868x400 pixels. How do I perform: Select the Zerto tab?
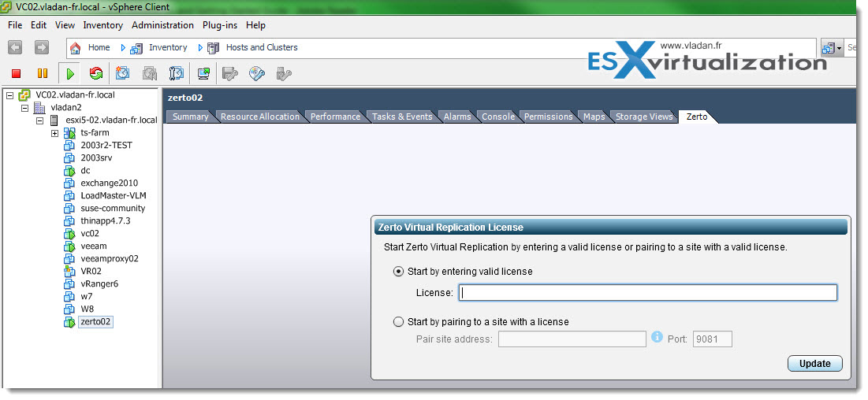tap(697, 117)
